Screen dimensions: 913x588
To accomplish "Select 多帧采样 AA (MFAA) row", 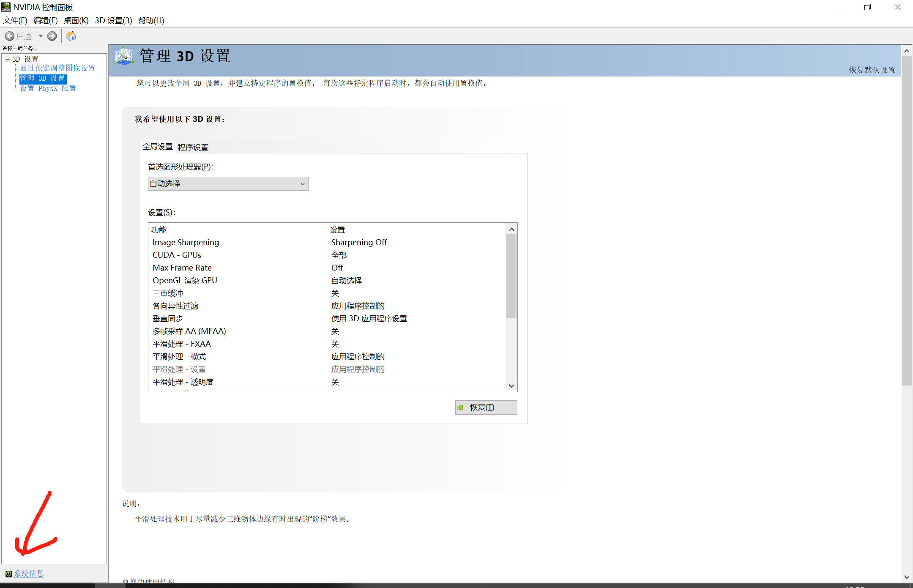I will pos(327,331).
